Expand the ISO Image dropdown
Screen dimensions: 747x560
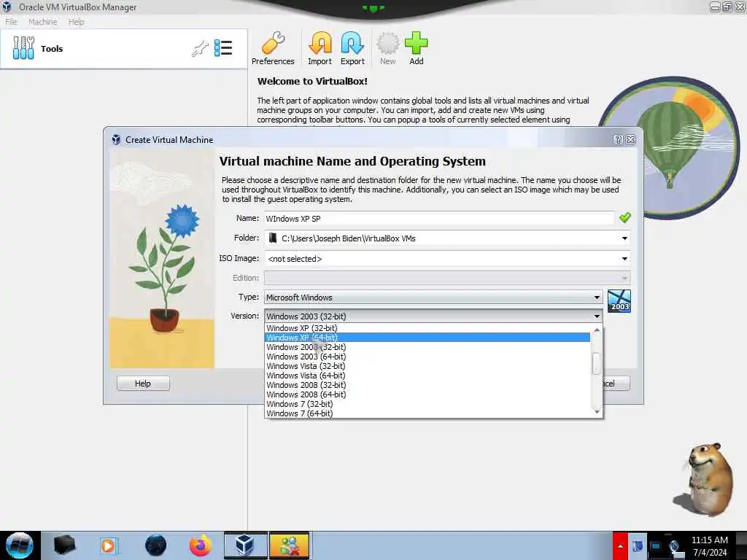pos(624,259)
